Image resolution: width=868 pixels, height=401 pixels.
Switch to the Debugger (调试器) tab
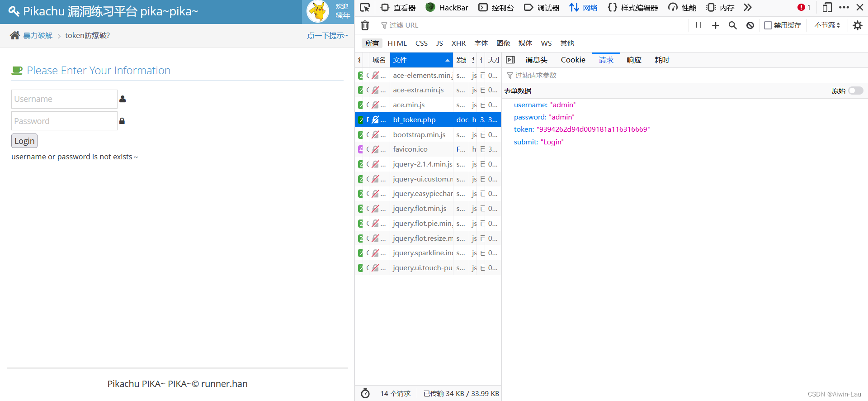coord(542,8)
